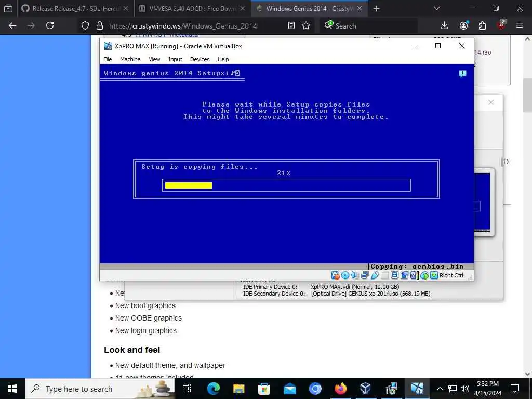Open the network adapter indicator in VirtualBox status bar
This screenshot has width=532, height=399.
click(365, 275)
